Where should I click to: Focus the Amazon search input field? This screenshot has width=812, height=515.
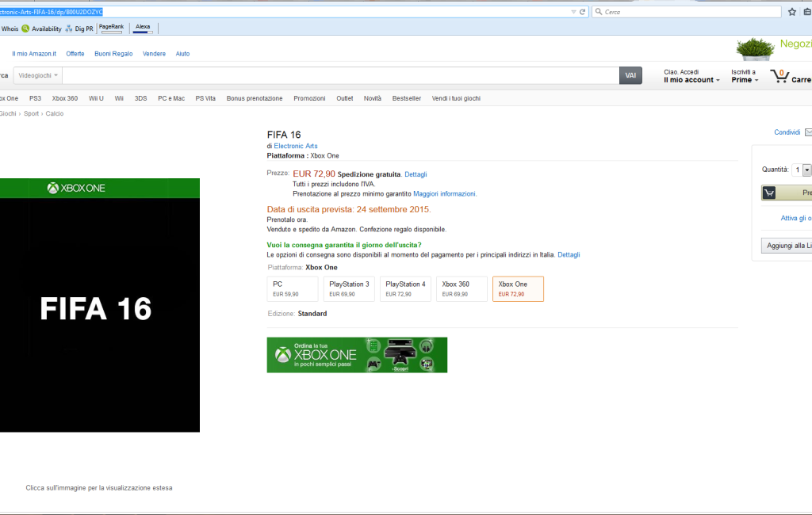(341, 75)
